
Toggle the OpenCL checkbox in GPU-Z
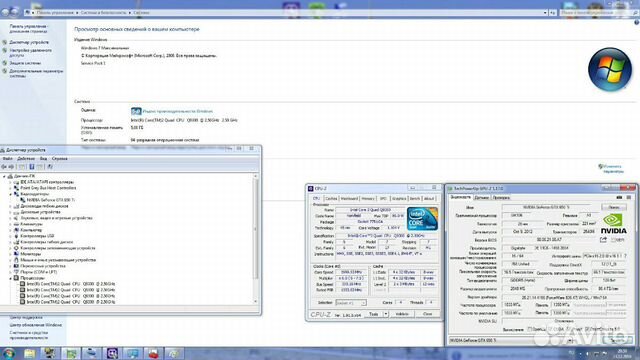click(x=529, y=329)
